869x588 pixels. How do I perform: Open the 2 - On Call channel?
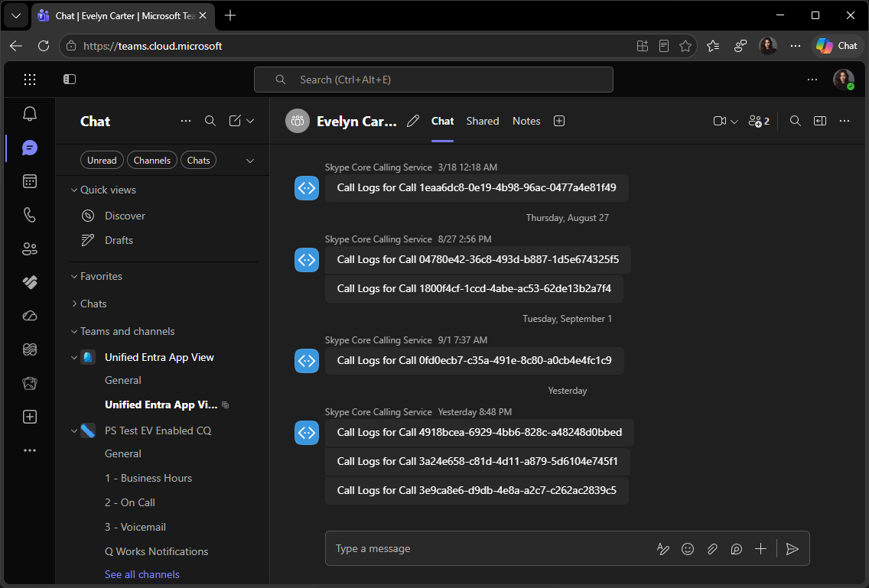click(x=130, y=502)
